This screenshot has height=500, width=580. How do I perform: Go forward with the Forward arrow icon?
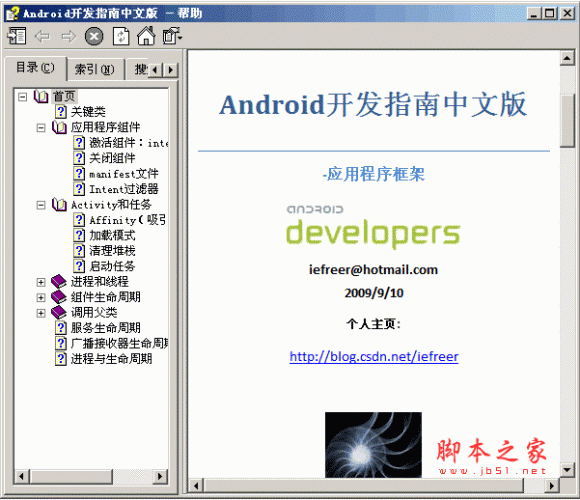[x=68, y=36]
